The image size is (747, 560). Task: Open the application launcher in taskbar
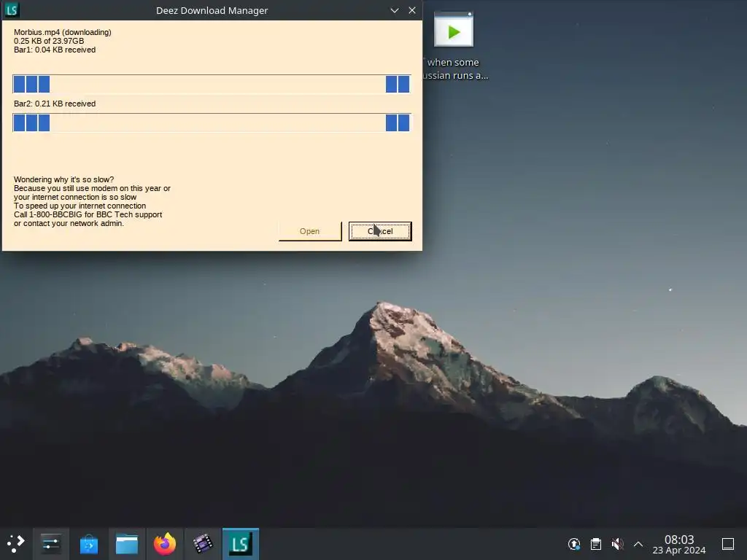point(16,544)
